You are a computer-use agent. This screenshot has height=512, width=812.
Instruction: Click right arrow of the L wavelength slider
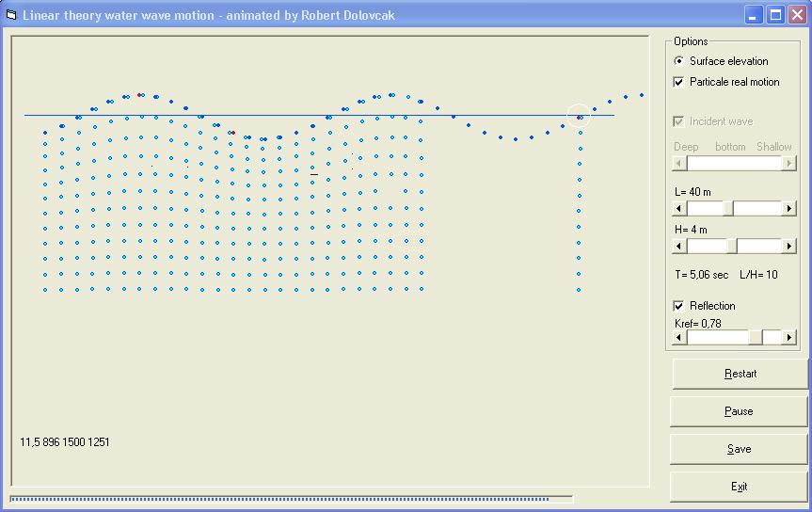[789, 208]
